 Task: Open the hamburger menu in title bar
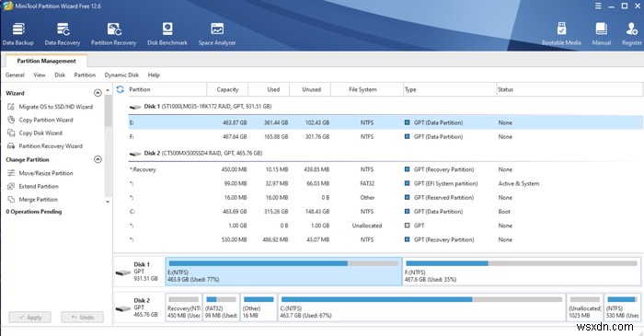[x=598, y=6]
